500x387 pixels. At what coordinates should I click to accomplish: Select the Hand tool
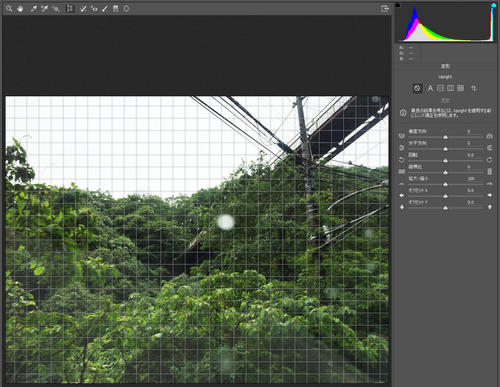pyautogui.click(x=20, y=9)
